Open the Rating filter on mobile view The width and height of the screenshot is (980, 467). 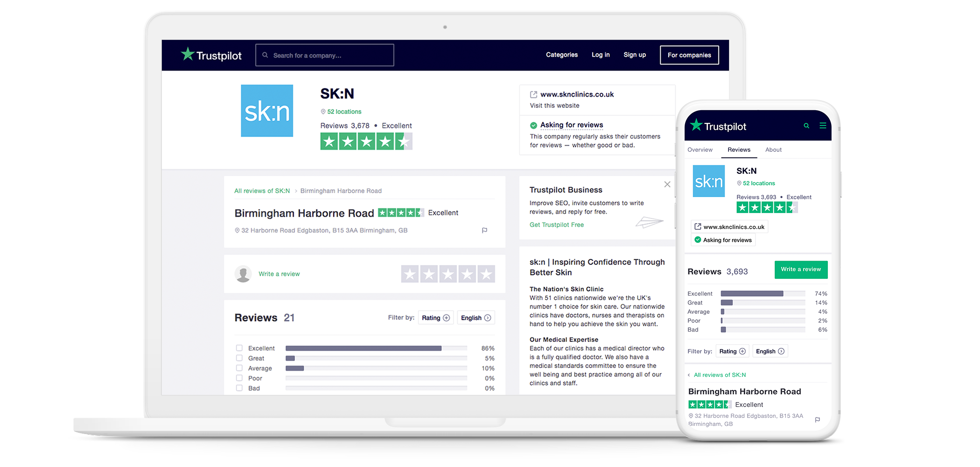click(x=732, y=351)
